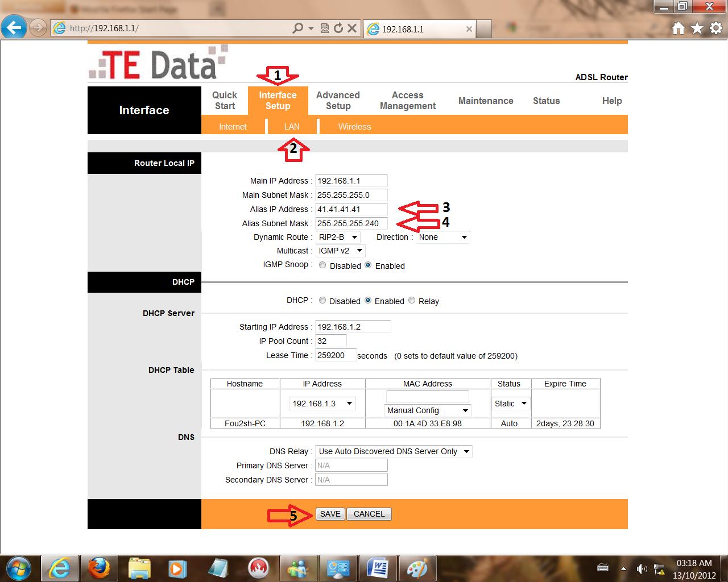This screenshot has height=582, width=728.
Task: Disable the DHCP server
Action: [x=322, y=301]
